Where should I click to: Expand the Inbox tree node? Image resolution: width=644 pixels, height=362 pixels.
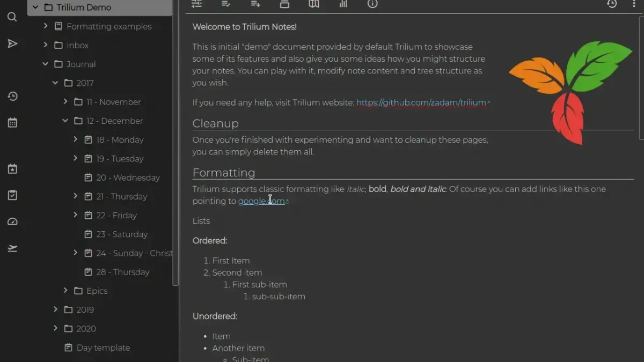click(x=46, y=45)
